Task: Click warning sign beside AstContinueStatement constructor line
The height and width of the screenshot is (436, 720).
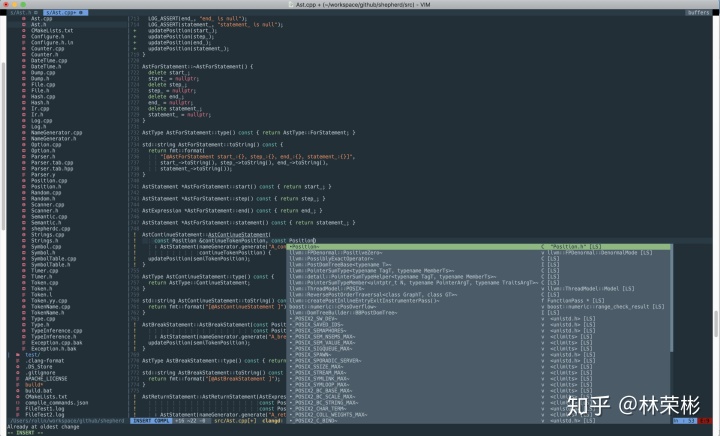Action: click(x=135, y=235)
